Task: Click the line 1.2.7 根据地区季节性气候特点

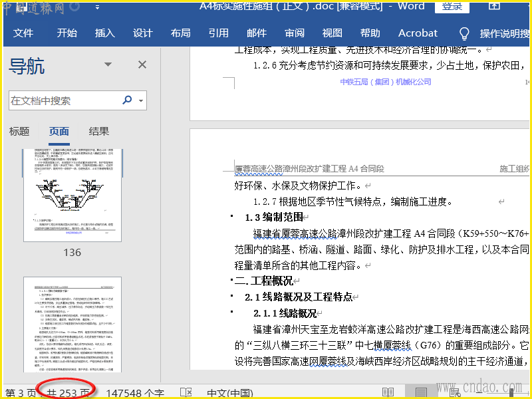Action: click(x=353, y=202)
